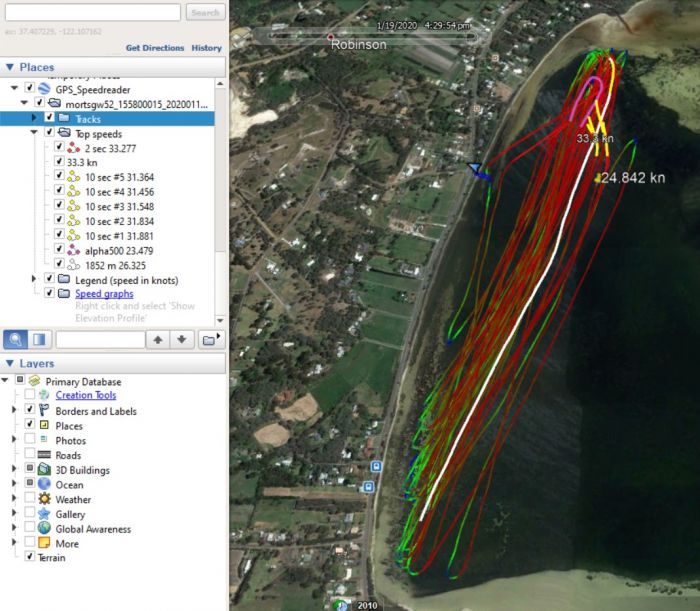Click the Borders and Labels icon
700x611 pixels.
(44, 410)
